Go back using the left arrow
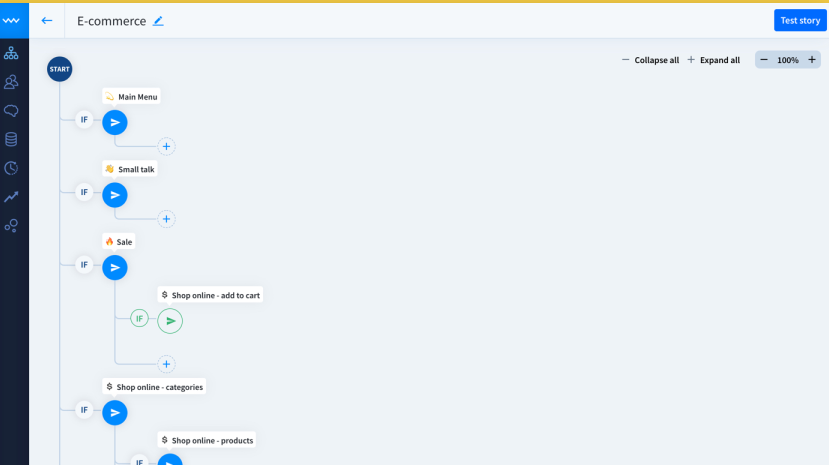The height and width of the screenshot is (465, 829). coord(47,21)
